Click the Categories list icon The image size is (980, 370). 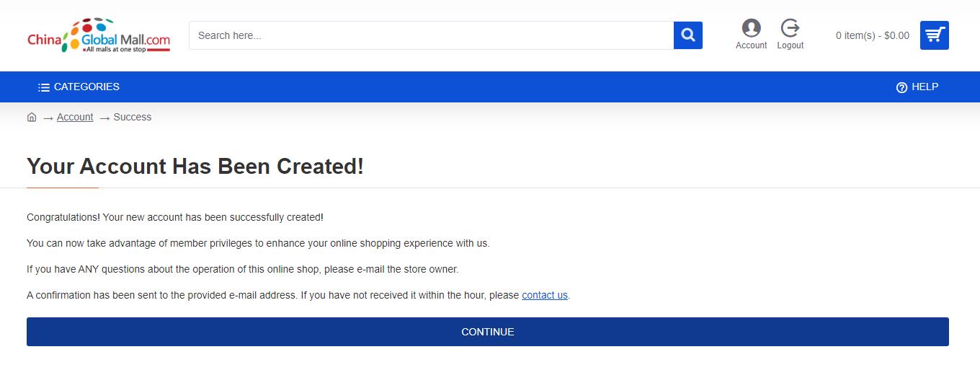[x=44, y=87]
